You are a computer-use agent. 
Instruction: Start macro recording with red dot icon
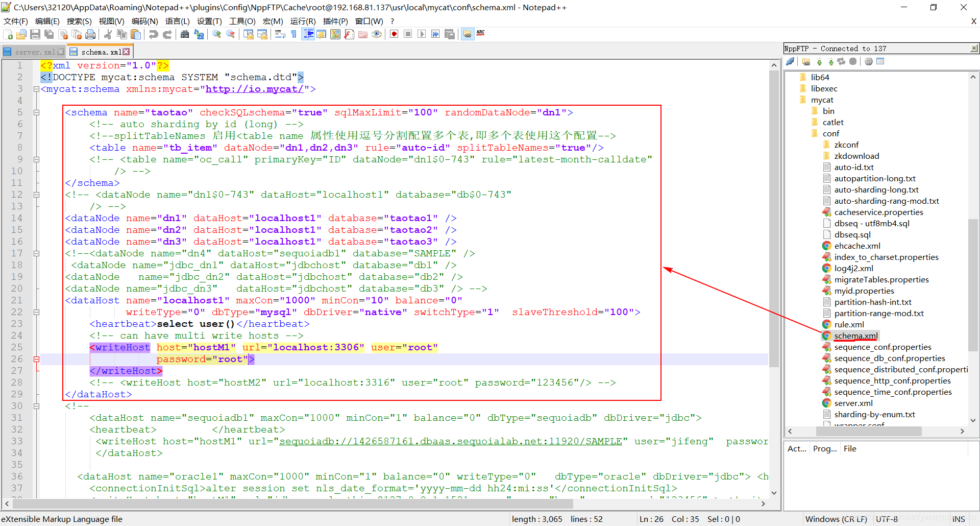coord(394,34)
